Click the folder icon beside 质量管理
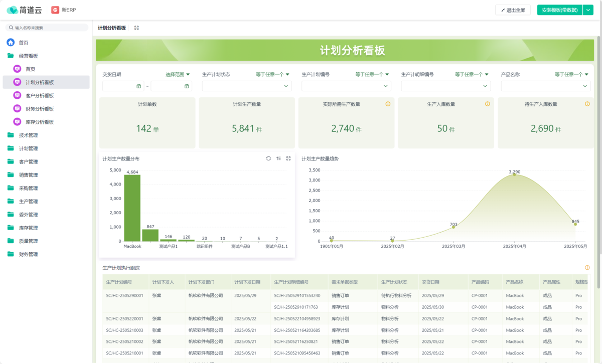602x364 pixels. [x=11, y=241]
